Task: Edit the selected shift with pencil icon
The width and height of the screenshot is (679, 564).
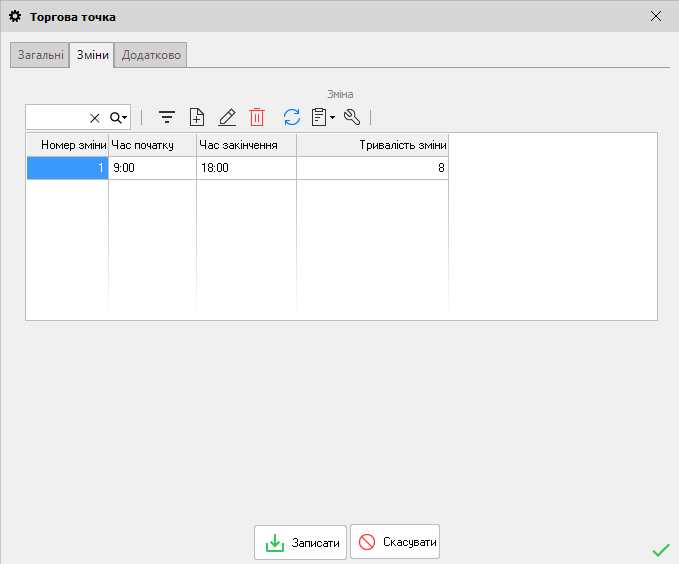Action: point(227,117)
